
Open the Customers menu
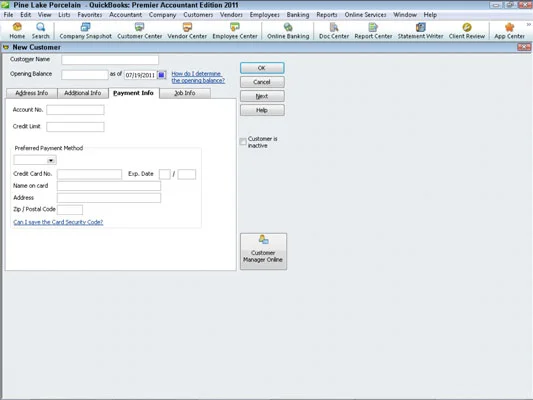pos(198,15)
